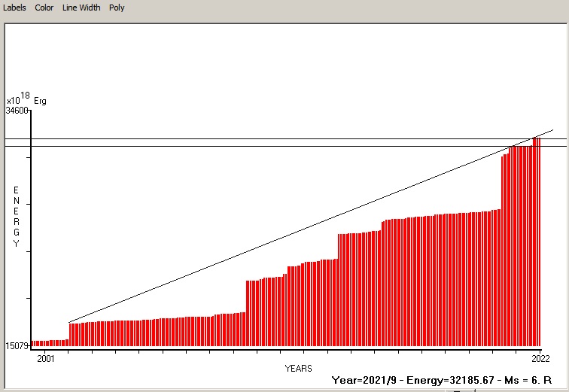Click the YEARS x-axis title
569x392 pixels.
299,369
